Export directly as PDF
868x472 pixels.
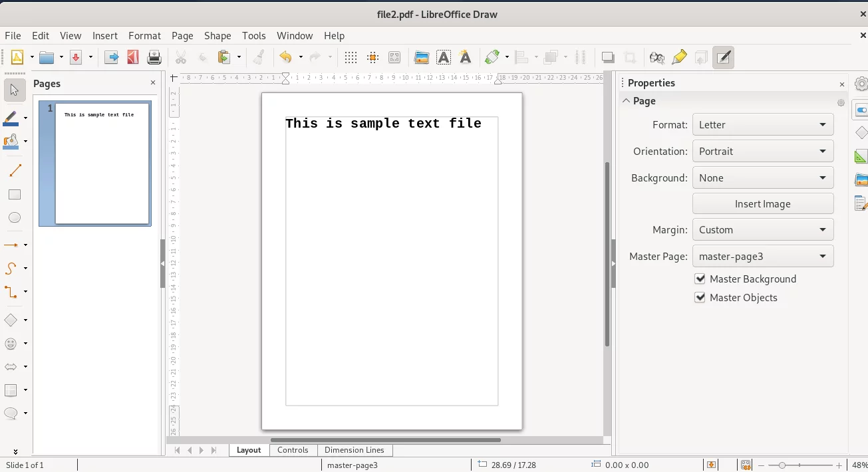click(x=133, y=57)
